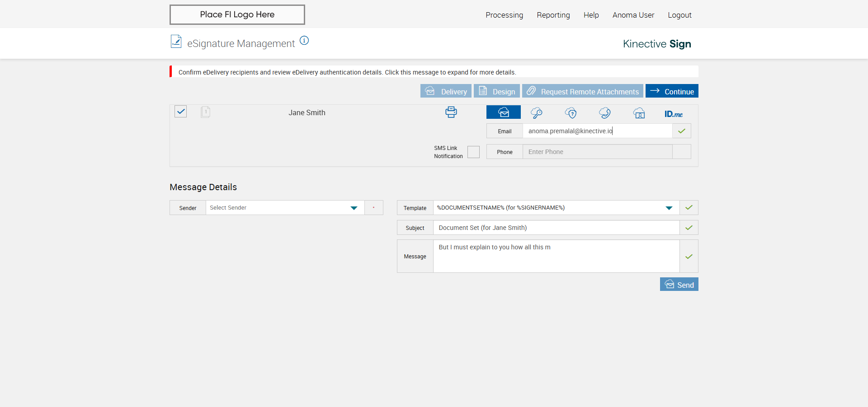Enable the SMS Link Notification checkbox
Screen dimensions: 868x407
473,152
